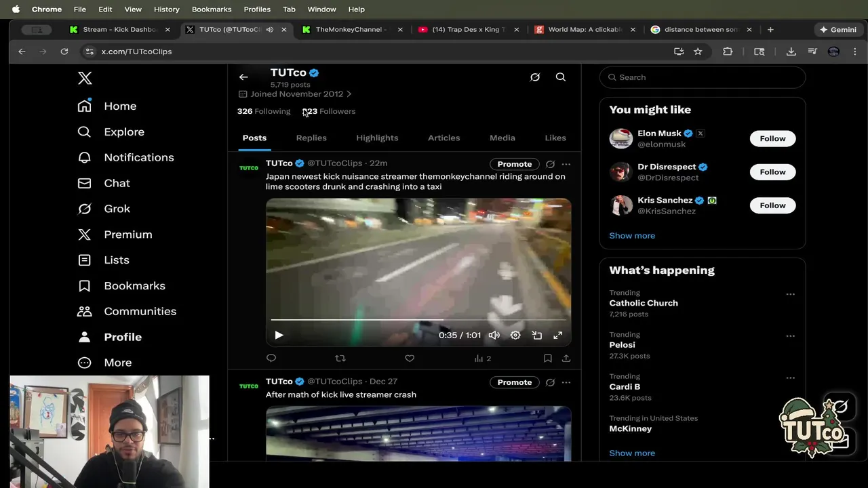This screenshot has width=868, height=488.
Task: Switch to the Replies tab
Action: point(311,138)
